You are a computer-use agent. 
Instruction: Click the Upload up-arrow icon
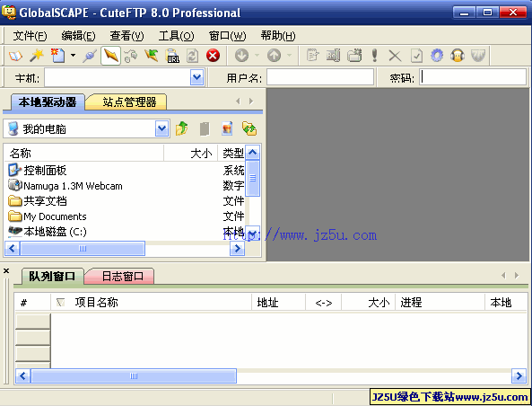tap(275, 56)
